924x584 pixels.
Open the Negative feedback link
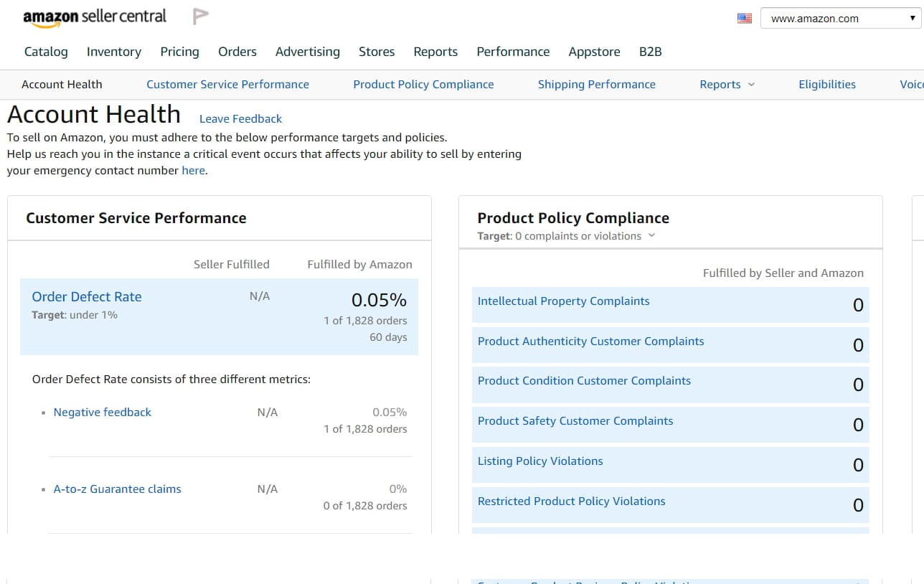tap(103, 412)
